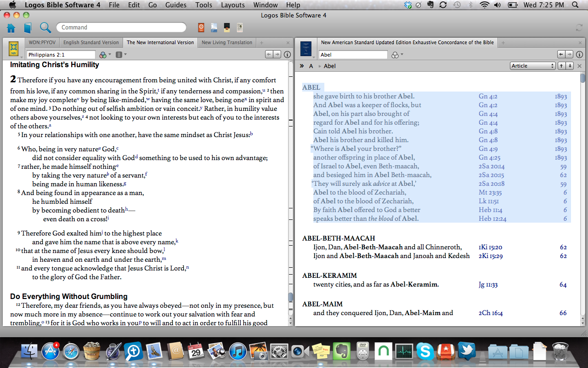
Task: Click the 'Abel' breadcrumb in locator bar
Action: click(x=329, y=66)
